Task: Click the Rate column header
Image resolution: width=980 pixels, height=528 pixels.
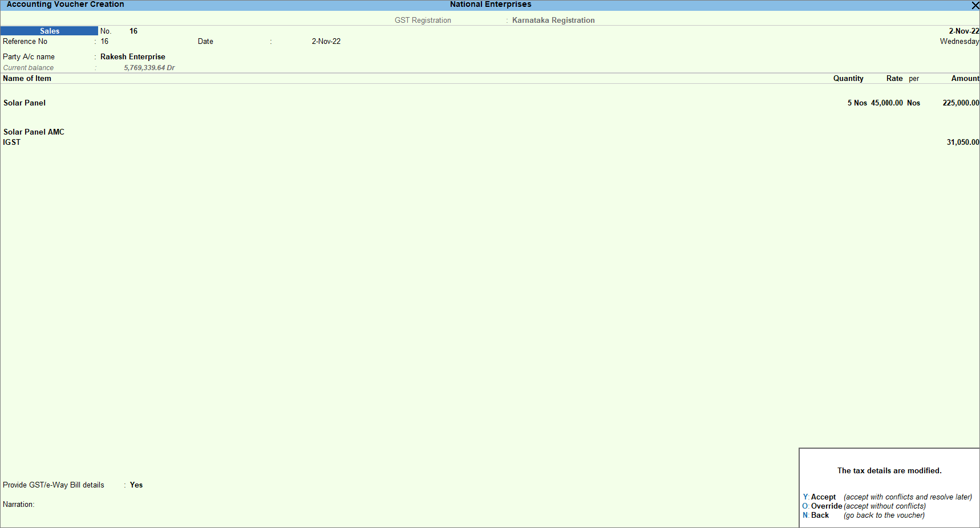Action: tap(894, 79)
